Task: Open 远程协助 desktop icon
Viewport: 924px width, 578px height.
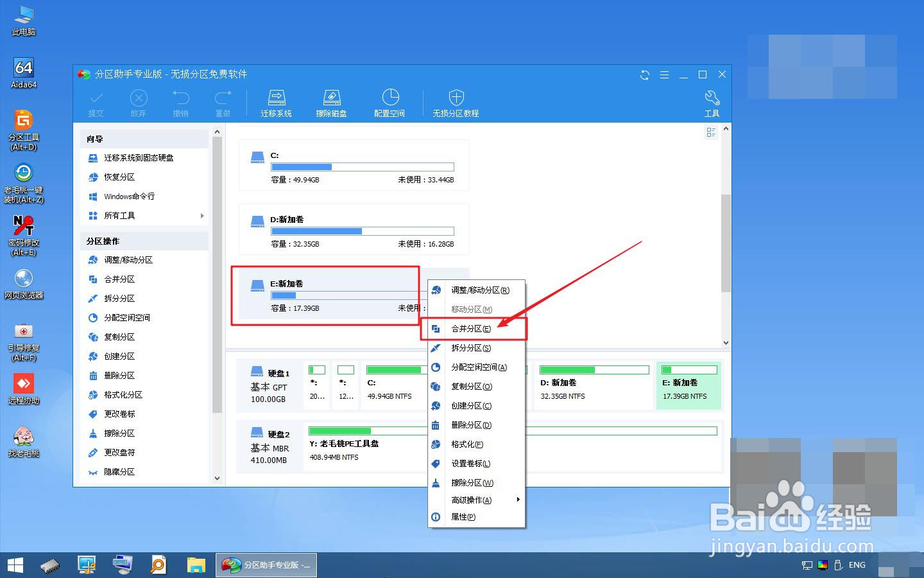Action: [24, 389]
